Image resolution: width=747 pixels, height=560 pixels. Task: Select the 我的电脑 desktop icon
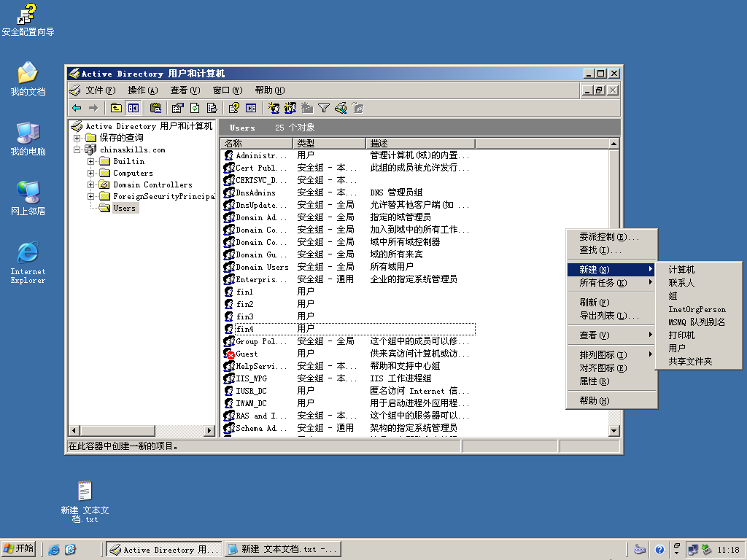tap(28, 139)
